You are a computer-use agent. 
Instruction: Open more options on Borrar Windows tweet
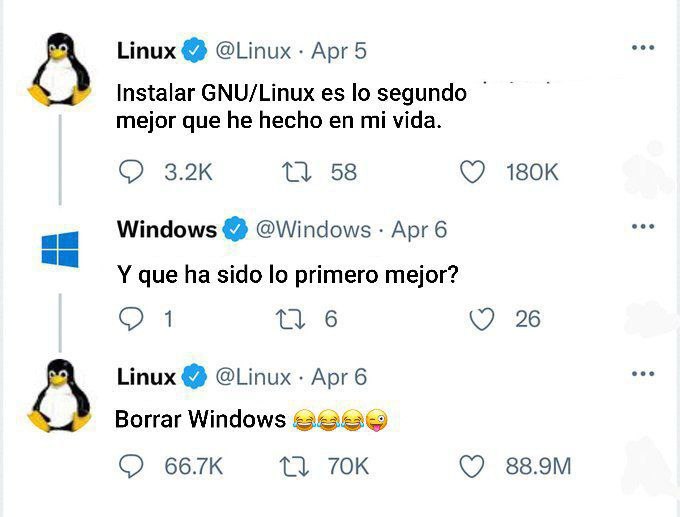pos(643,373)
